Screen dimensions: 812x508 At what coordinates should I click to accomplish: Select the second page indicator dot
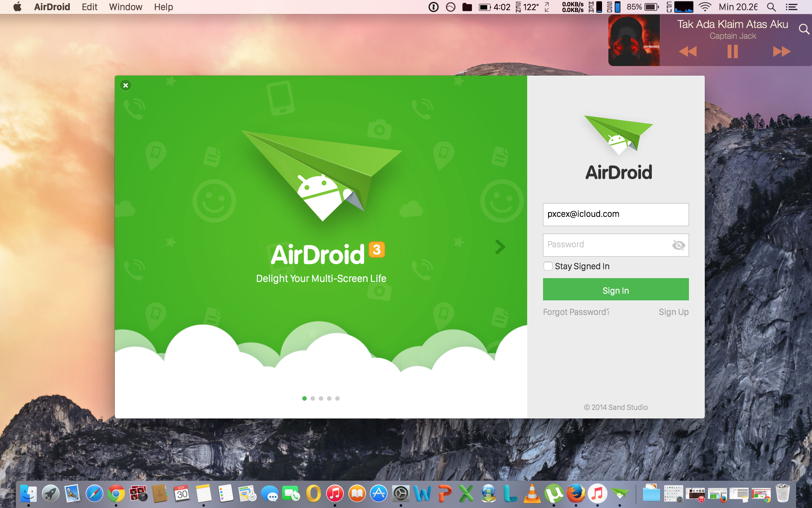[x=313, y=398]
